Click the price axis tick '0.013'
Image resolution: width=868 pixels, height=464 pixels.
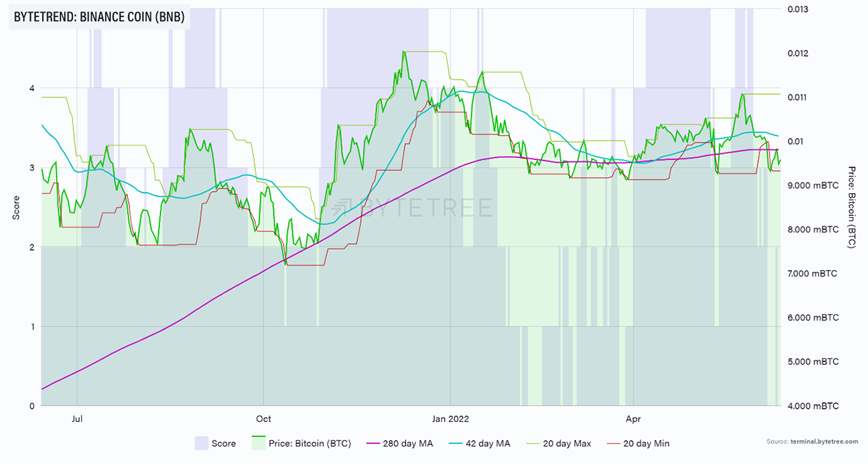point(797,9)
